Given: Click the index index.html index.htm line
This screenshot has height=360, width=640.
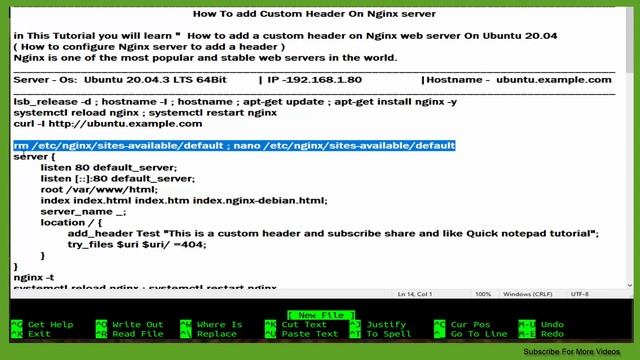Looking at the screenshot, I should [184, 201].
